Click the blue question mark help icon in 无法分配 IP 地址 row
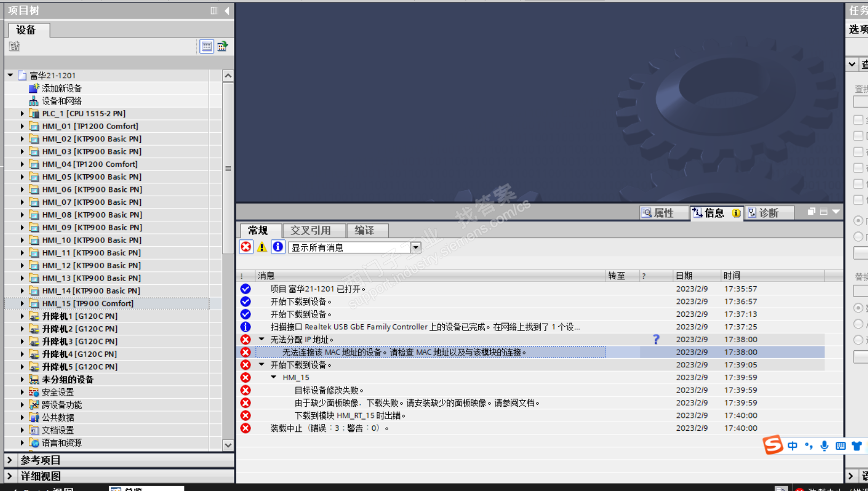This screenshot has height=491, width=868. 656,340
